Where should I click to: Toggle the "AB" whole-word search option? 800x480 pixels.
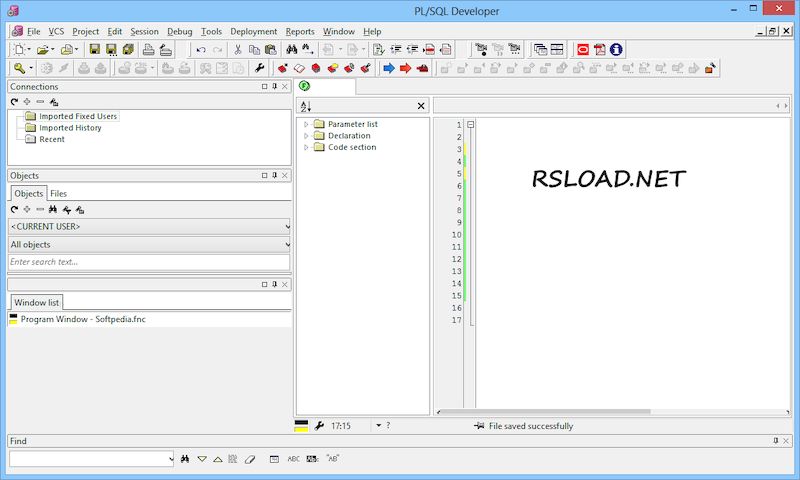pos(333,459)
